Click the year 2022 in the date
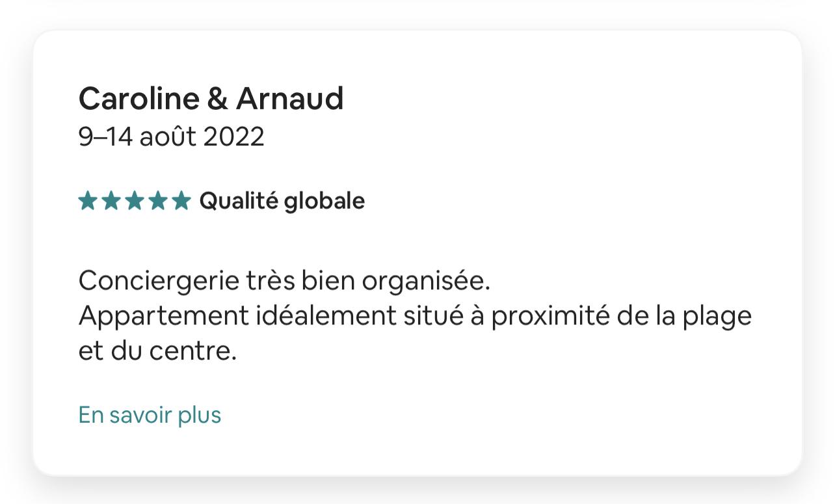 tap(233, 137)
